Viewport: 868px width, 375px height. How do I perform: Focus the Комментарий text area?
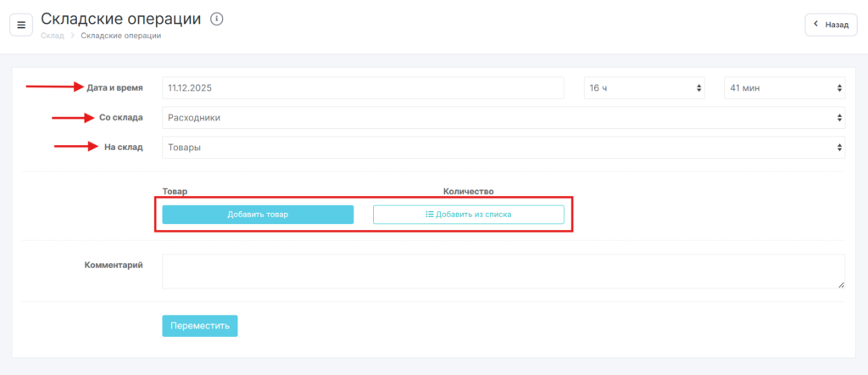pos(503,271)
